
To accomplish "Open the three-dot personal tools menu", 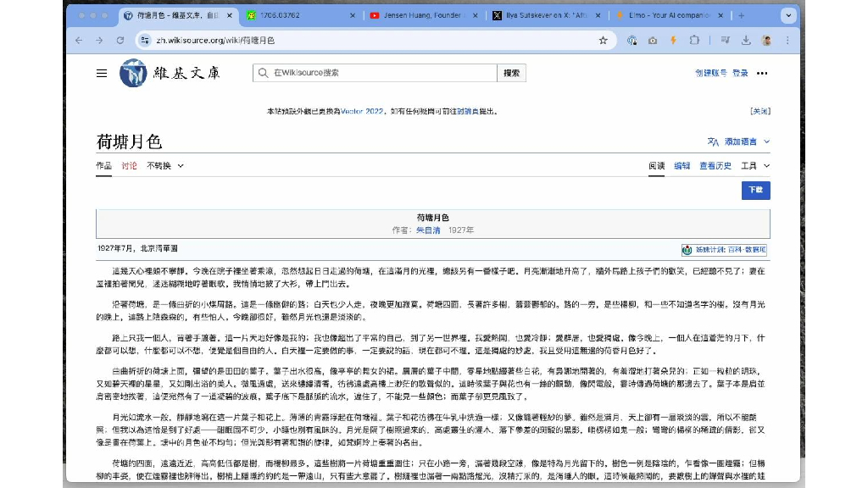I will click(762, 73).
